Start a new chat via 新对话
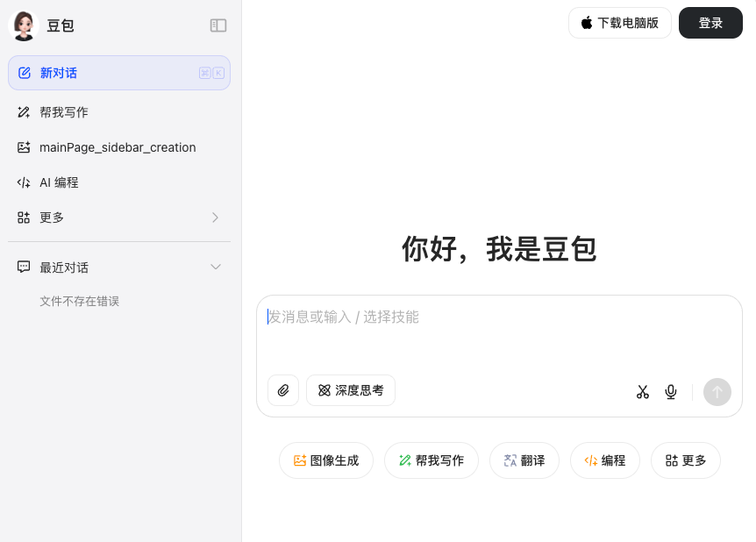This screenshot has width=756, height=542. (119, 73)
